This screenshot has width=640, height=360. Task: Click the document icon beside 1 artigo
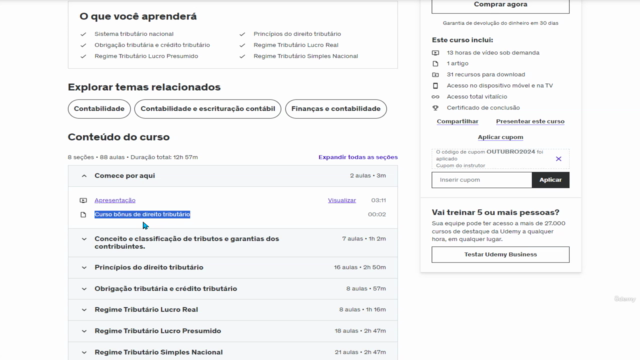click(436, 64)
